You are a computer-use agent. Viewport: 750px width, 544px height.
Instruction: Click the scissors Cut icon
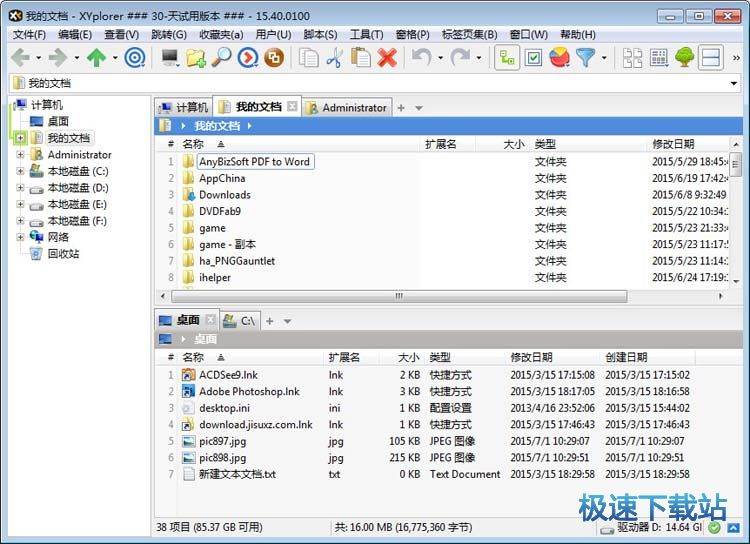tap(335, 58)
